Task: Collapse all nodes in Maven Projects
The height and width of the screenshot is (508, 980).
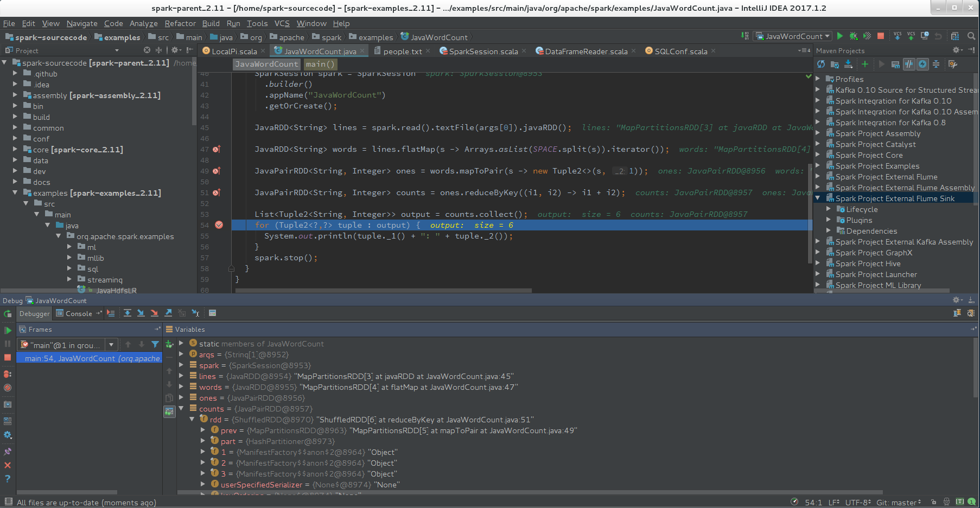Action: coord(936,65)
